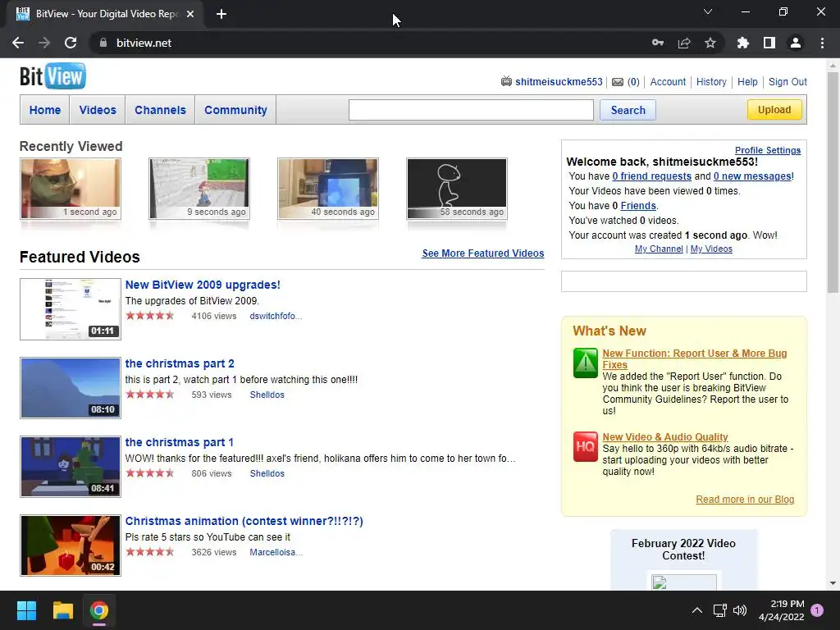Bookmark this tab with star
840x630 pixels.
coord(710,43)
